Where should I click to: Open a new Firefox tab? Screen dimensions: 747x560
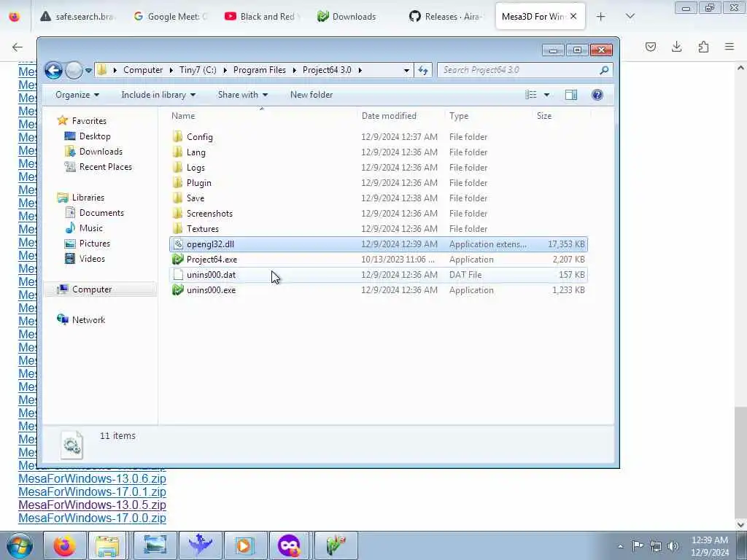(x=601, y=17)
